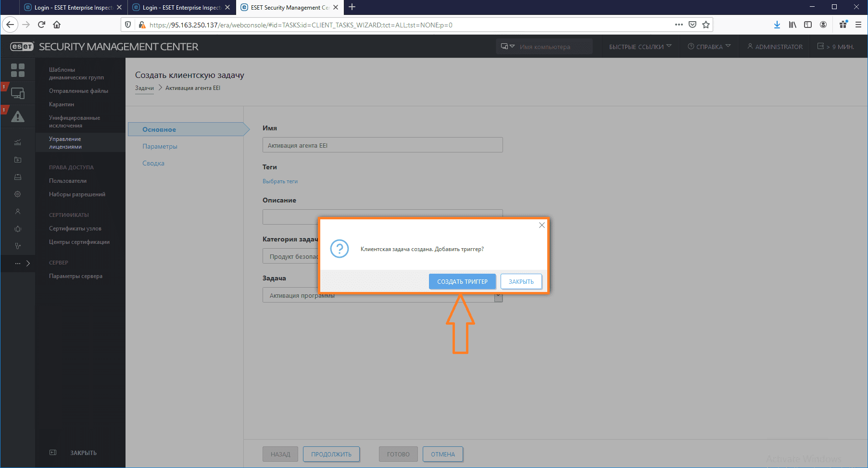
Task: Open Карантин menu item
Action: [x=62, y=104]
